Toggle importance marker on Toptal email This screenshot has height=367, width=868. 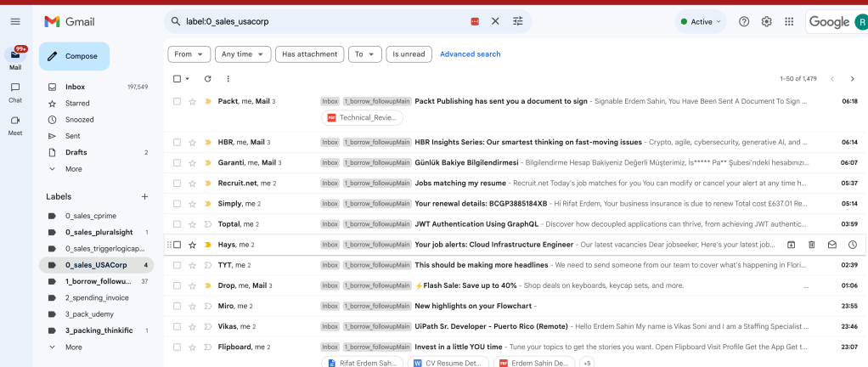[208, 224]
